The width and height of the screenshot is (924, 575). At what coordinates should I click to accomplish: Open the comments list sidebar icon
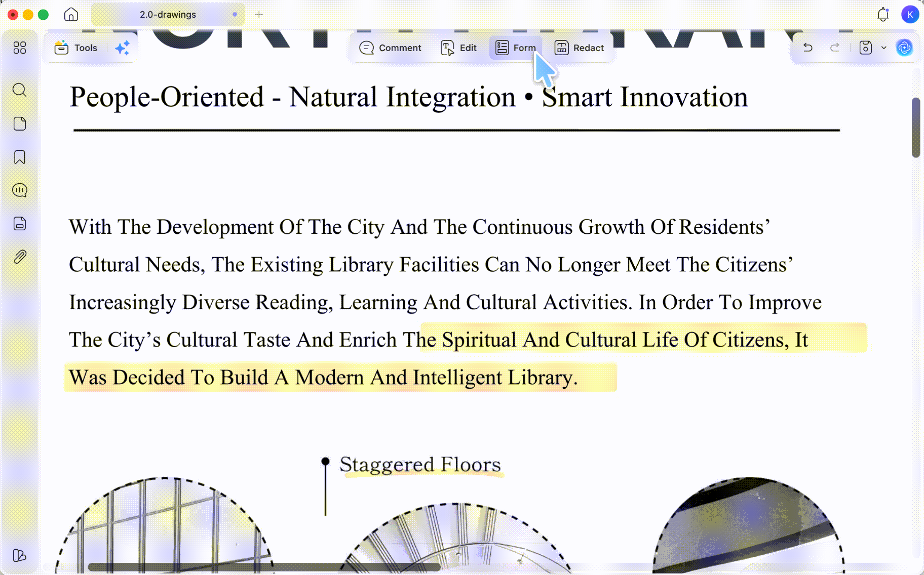(x=20, y=190)
